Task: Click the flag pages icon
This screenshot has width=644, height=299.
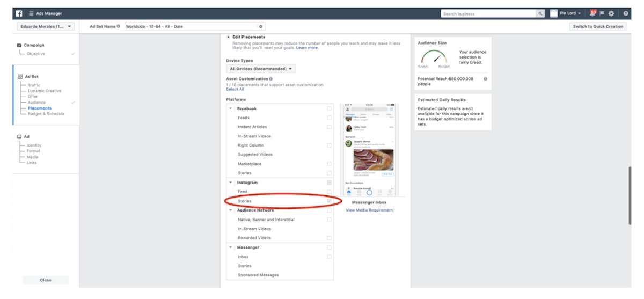Action: tap(602, 13)
